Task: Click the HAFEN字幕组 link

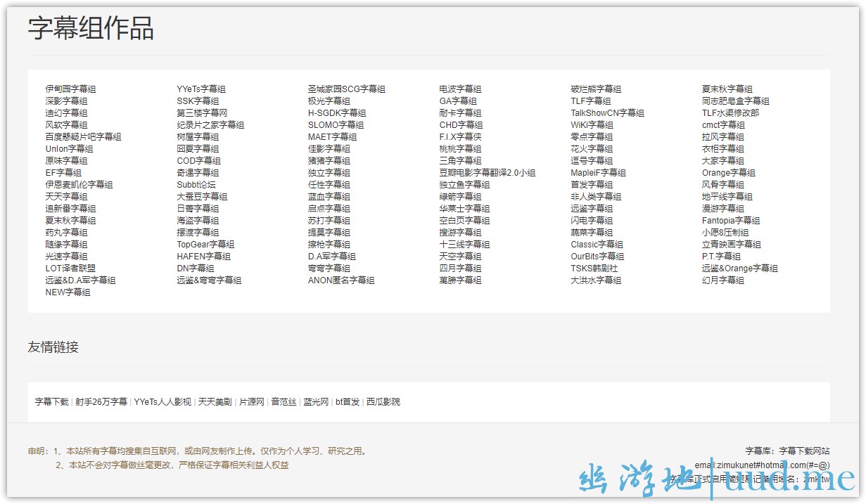Action: tap(203, 257)
